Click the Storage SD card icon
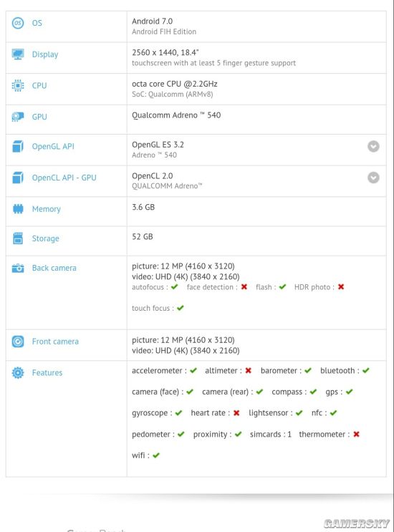 tap(18, 238)
